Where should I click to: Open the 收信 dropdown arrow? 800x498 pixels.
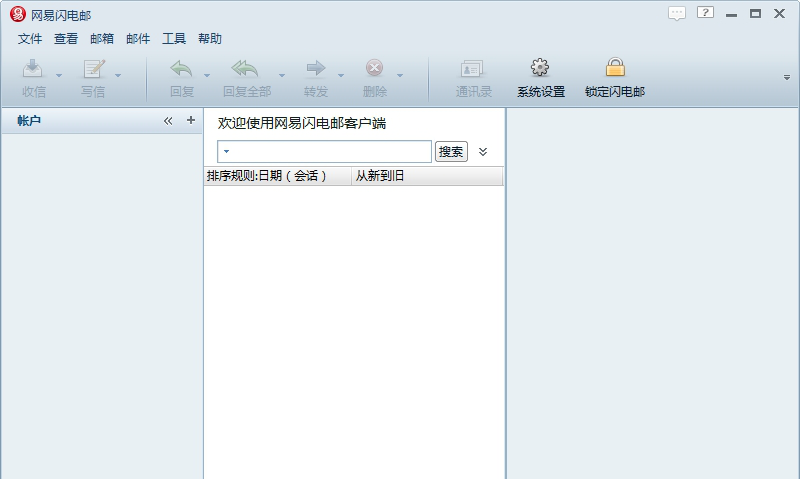pos(59,76)
